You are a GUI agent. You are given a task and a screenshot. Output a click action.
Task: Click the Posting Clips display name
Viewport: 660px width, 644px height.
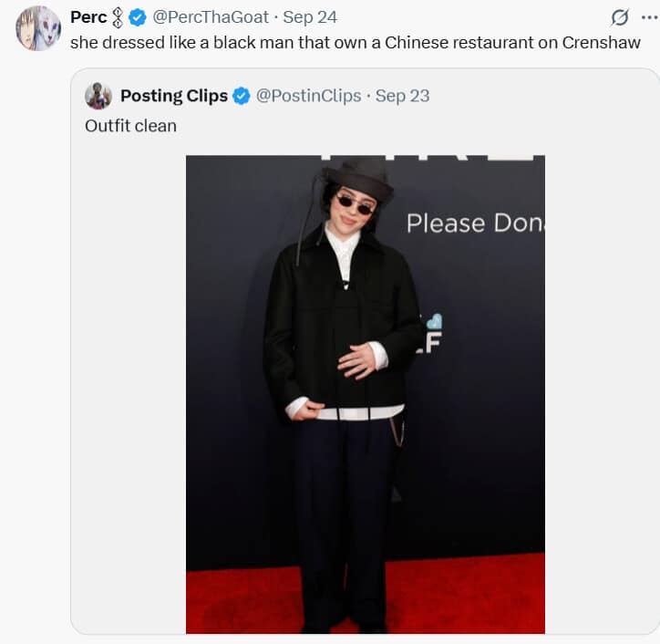174,96
